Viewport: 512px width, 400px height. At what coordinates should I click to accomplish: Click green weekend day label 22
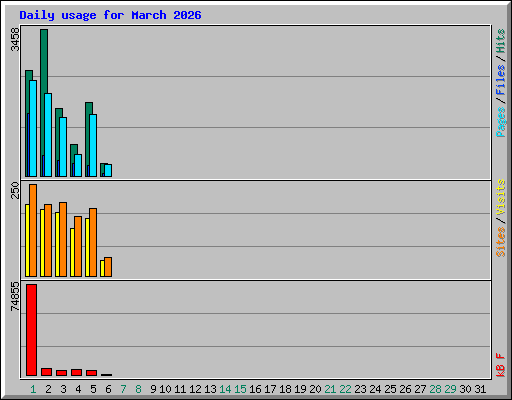coord(345,389)
